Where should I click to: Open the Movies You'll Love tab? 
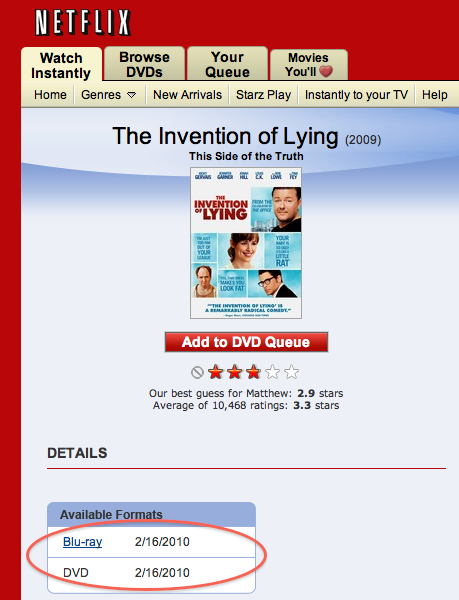pyautogui.click(x=309, y=64)
